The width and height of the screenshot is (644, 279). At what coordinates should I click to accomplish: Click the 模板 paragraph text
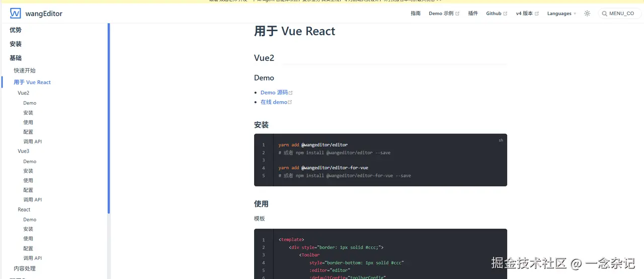pos(260,219)
